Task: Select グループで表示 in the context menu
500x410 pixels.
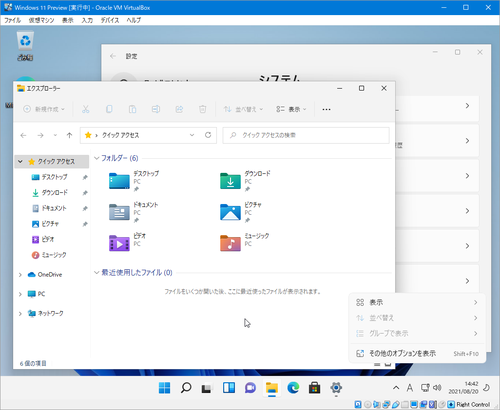Action: point(417,333)
